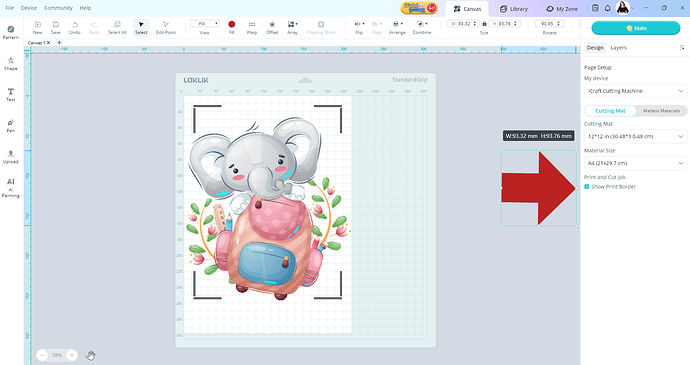This screenshot has height=365, width=690.
Task: Select the Text tool
Action: point(11,95)
